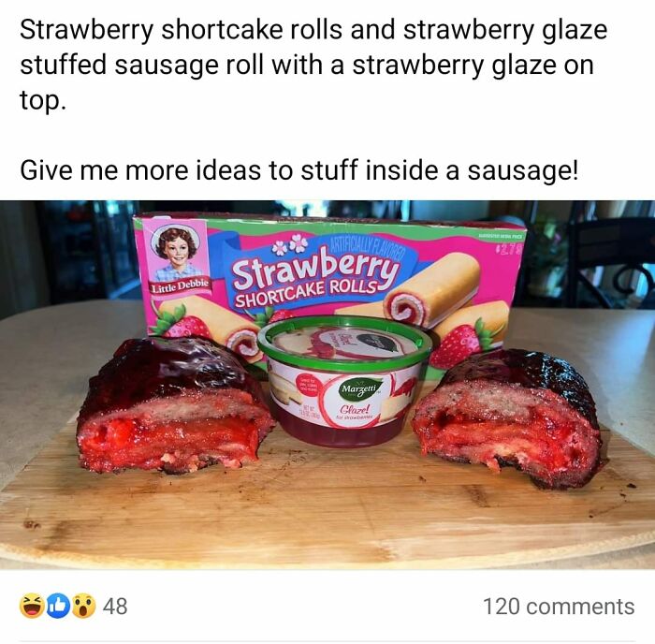
Task: Select the Strawberry shortcake rolls post text
Action: 313,66
